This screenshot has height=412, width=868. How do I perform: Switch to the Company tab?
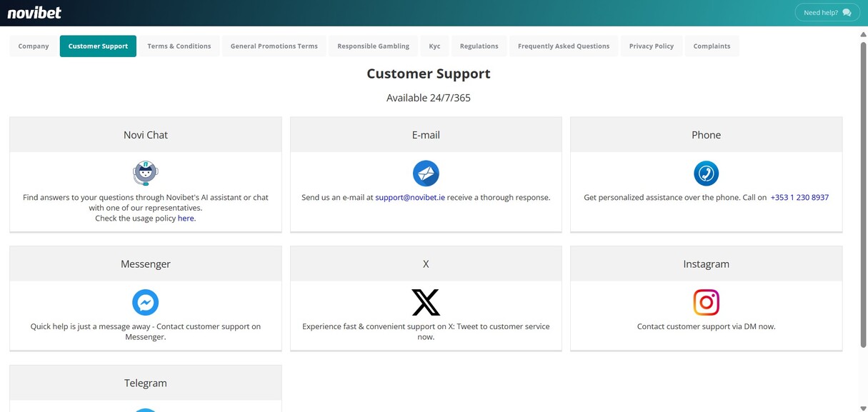point(34,46)
